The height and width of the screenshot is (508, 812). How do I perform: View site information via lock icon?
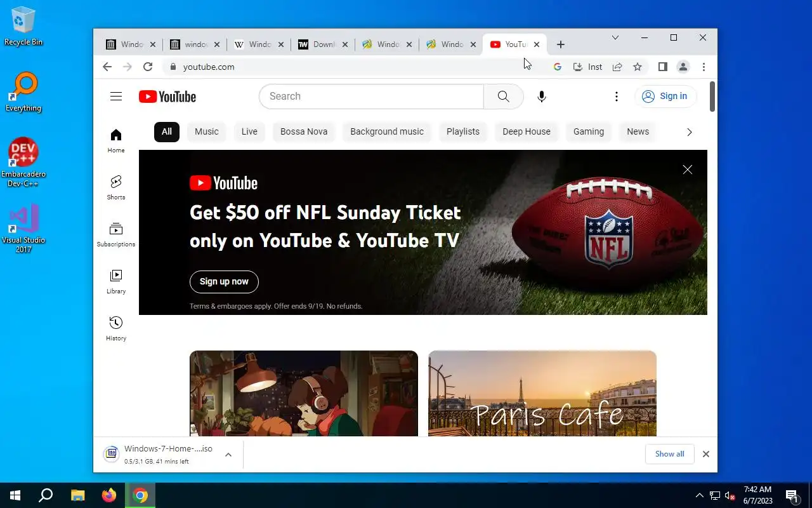click(x=173, y=67)
